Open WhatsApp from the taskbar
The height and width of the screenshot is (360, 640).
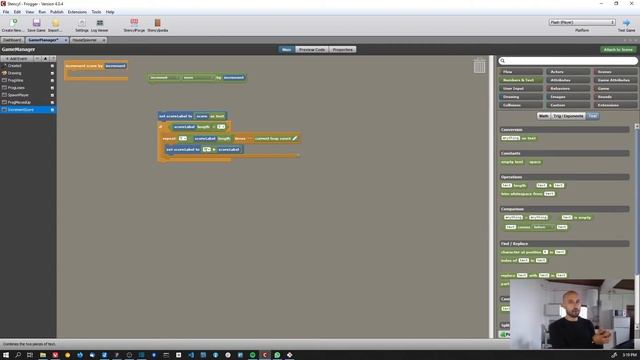(x=277, y=355)
